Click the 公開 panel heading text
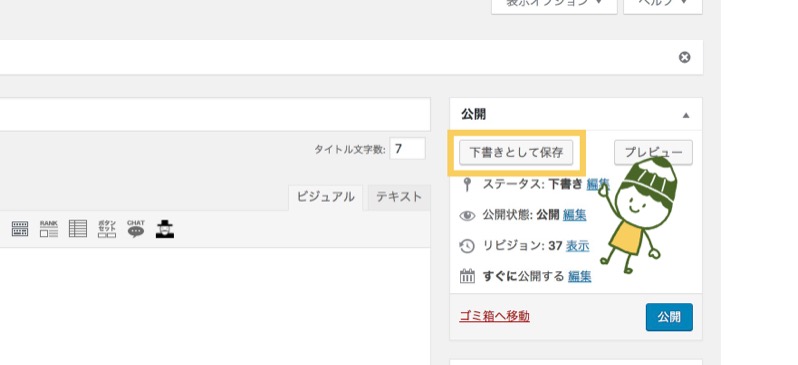The height and width of the screenshot is (365, 798). point(473,115)
